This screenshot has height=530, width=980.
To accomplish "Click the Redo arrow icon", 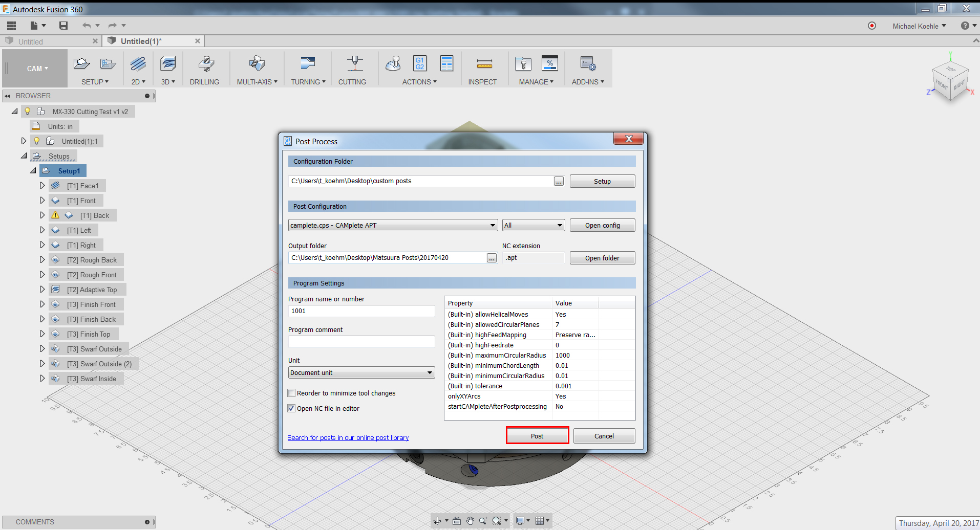I will (113, 26).
